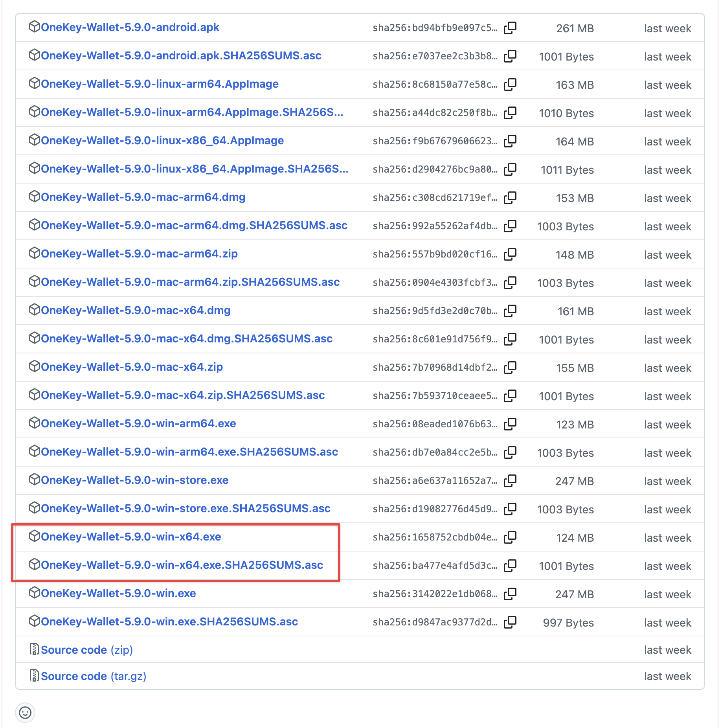720x728 pixels.
Task: Copy sha256 for linux-x86_64.AppImage
Action: point(510,141)
